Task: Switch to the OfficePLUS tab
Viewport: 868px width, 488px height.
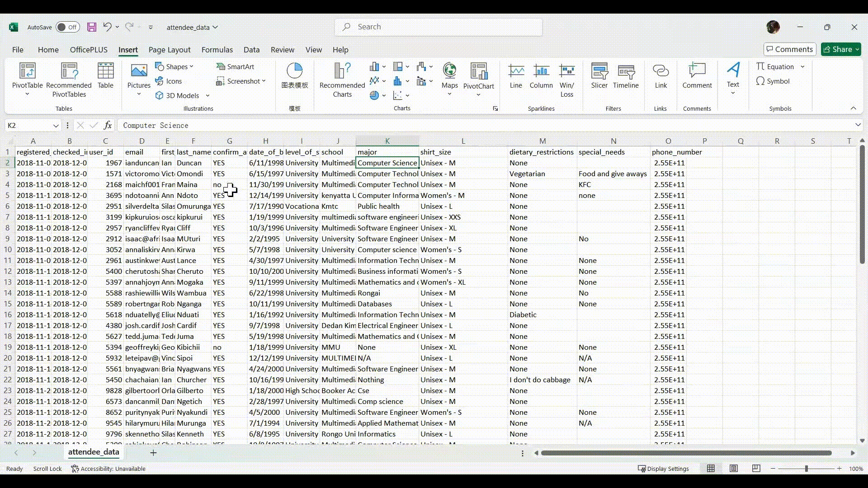Action: (x=89, y=50)
